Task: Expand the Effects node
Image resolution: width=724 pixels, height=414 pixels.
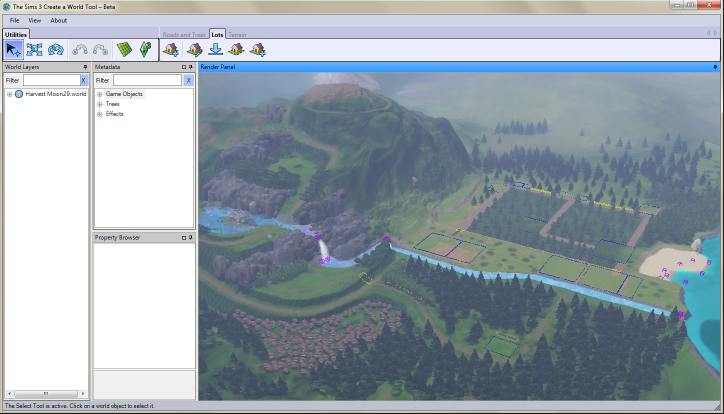Action: 99,114
